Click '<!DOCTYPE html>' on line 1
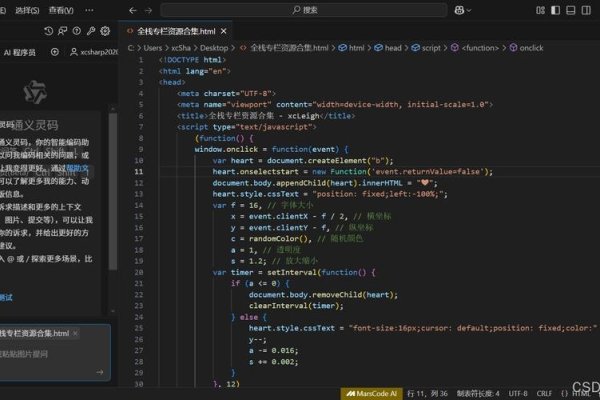Image resolution: width=600 pixels, height=400 pixels. point(192,60)
